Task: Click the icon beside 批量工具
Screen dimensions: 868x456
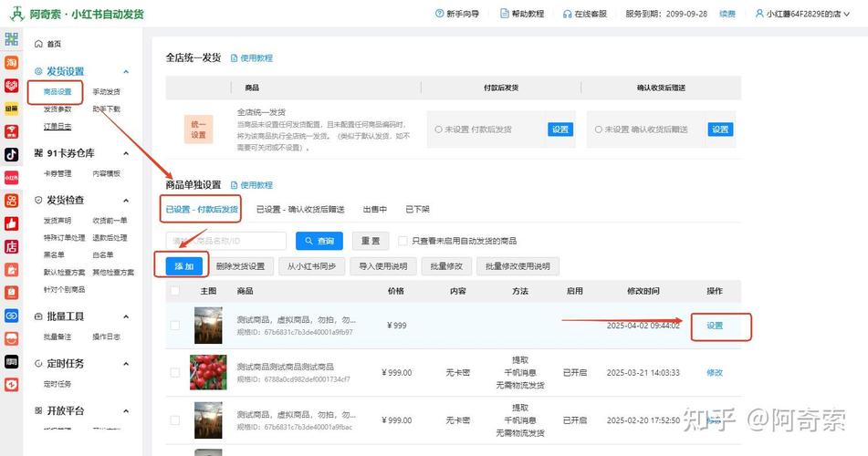Action: pos(38,316)
